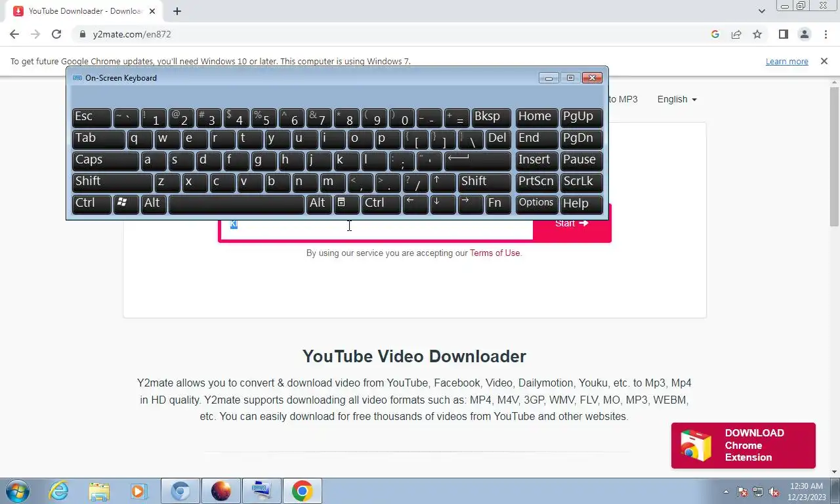Click the Enter arrow key on keyboard
Viewport: 840px width, 504px height.
tap(477, 161)
